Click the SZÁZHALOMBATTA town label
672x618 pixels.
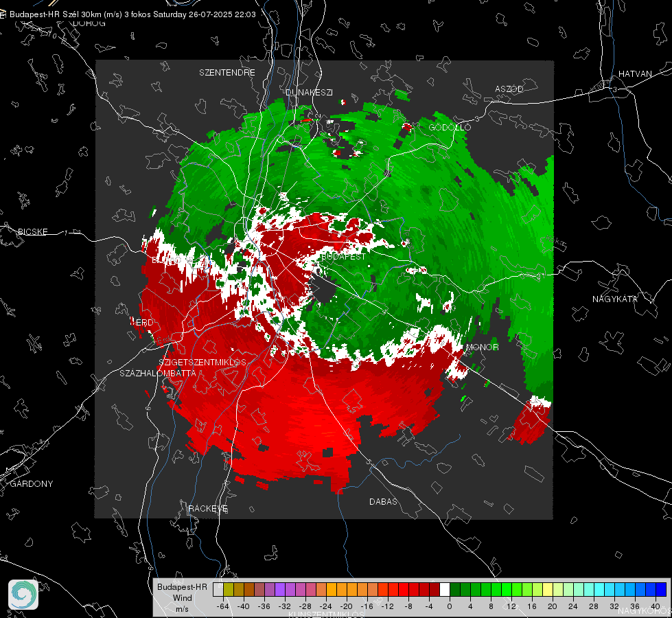pos(158,373)
